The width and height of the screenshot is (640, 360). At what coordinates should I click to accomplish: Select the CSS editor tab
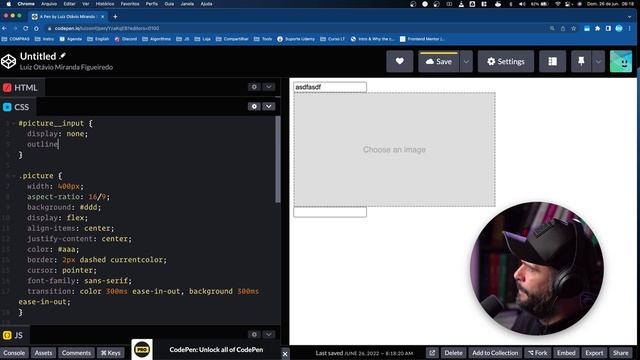coord(16,107)
